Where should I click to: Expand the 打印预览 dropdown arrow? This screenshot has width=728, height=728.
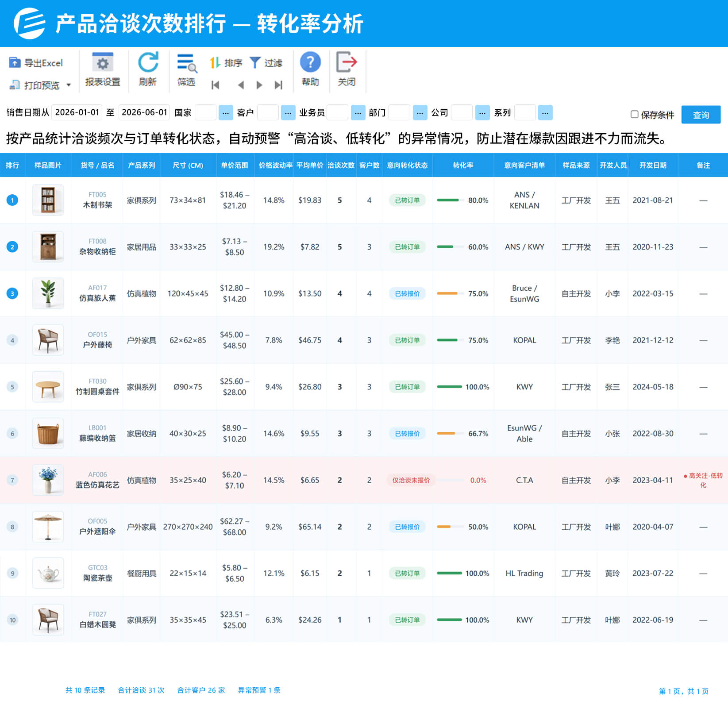tap(69, 85)
